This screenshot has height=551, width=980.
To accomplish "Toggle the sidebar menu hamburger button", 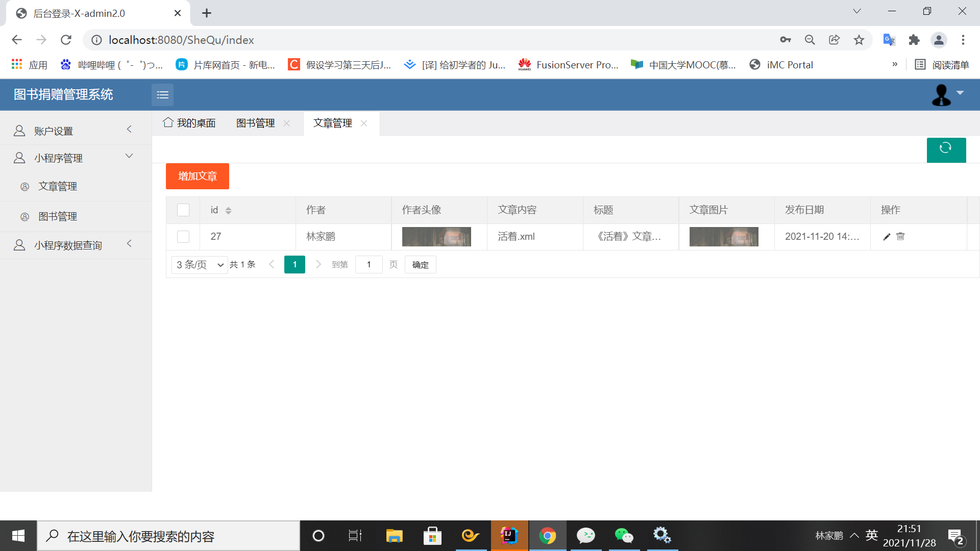I will (x=162, y=95).
